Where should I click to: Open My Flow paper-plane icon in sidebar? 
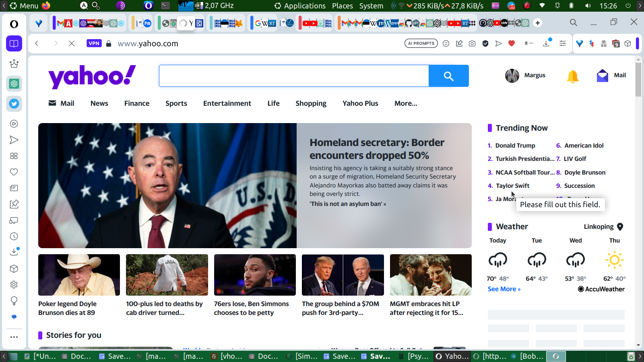pyautogui.click(x=14, y=140)
